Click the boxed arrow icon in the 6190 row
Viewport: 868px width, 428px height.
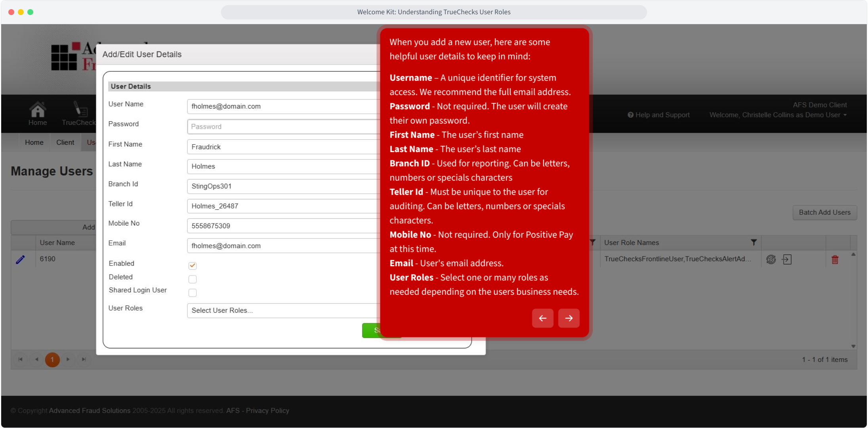tap(787, 260)
